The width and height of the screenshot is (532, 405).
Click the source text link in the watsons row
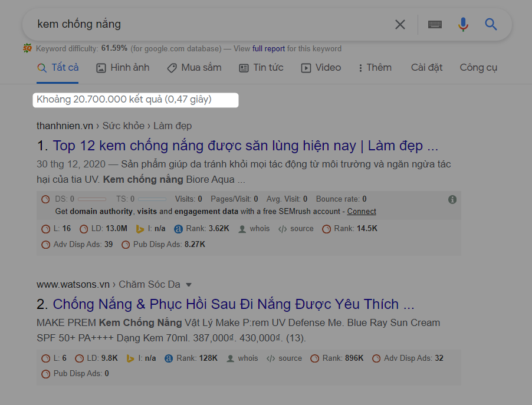pos(290,358)
